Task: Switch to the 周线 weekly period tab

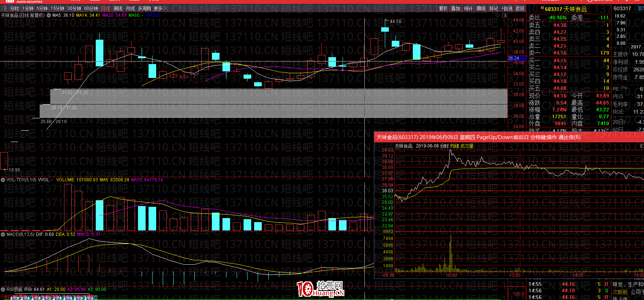Action: 118,8
